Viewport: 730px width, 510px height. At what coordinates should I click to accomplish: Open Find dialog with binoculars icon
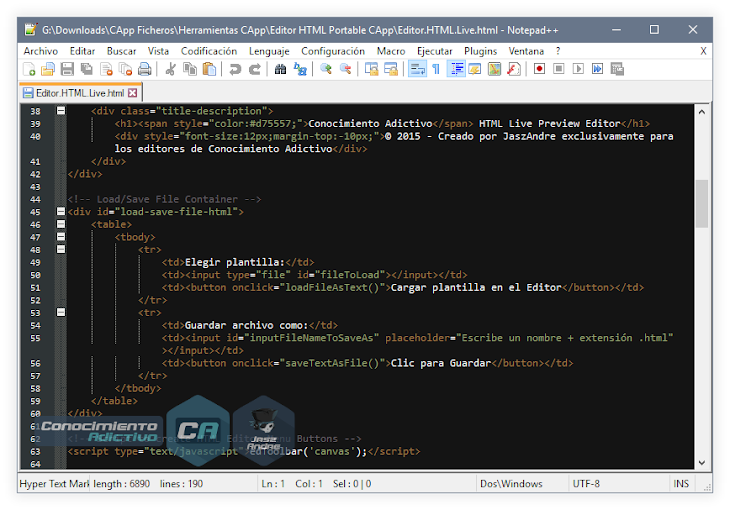tap(280, 69)
